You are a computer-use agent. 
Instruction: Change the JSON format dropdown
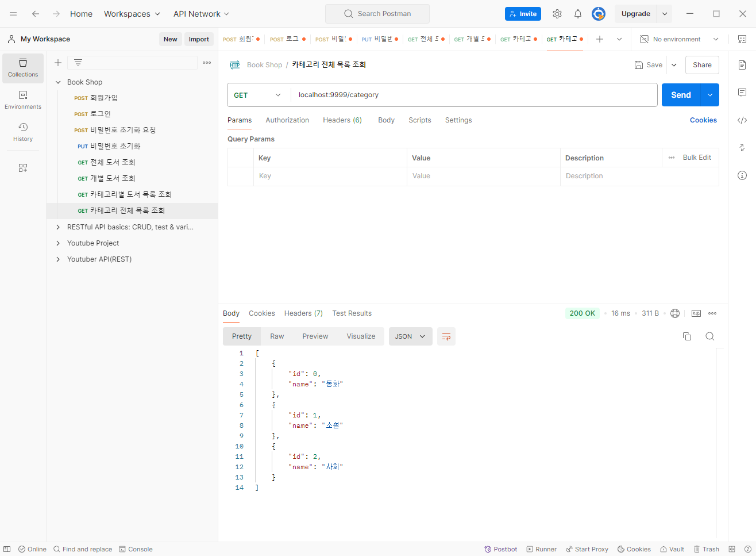[x=410, y=336]
